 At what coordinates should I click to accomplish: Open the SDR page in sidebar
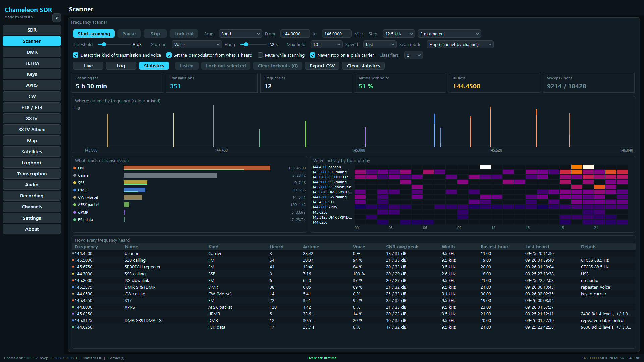tap(32, 30)
